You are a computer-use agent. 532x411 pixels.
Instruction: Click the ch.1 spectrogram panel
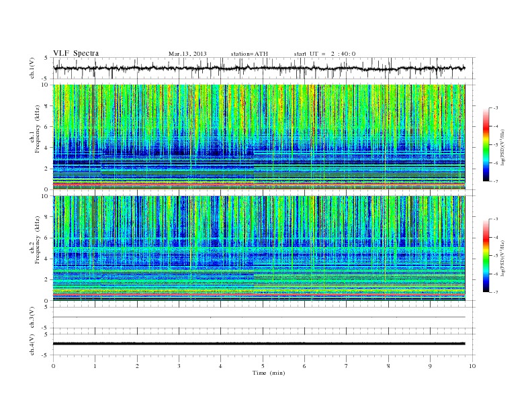(x=259, y=137)
